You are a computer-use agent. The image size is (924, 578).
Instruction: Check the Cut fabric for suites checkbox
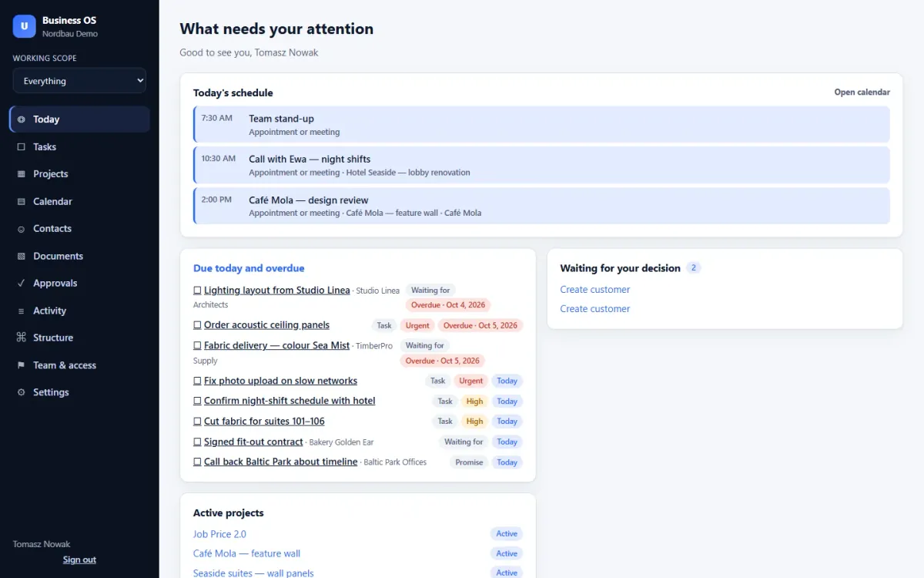[x=197, y=422]
